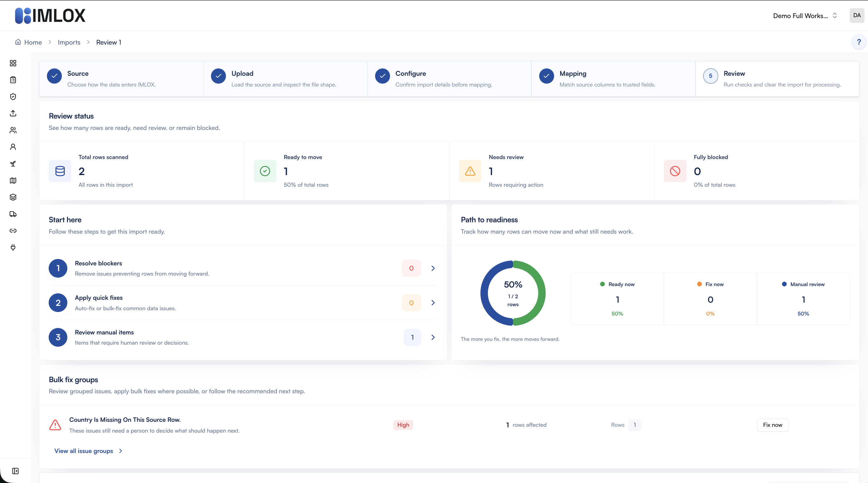Expand the Apply quick fixes chevron
868x483 pixels.
pos(433,303)
